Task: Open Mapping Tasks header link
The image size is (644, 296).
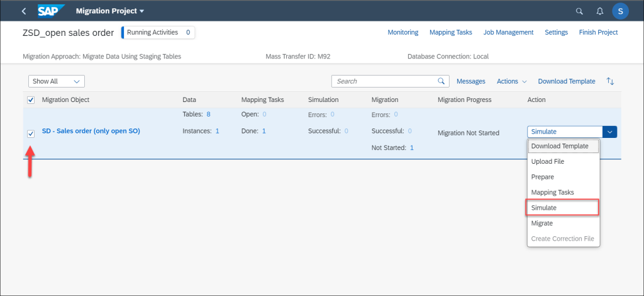Action: coord(450,32)
